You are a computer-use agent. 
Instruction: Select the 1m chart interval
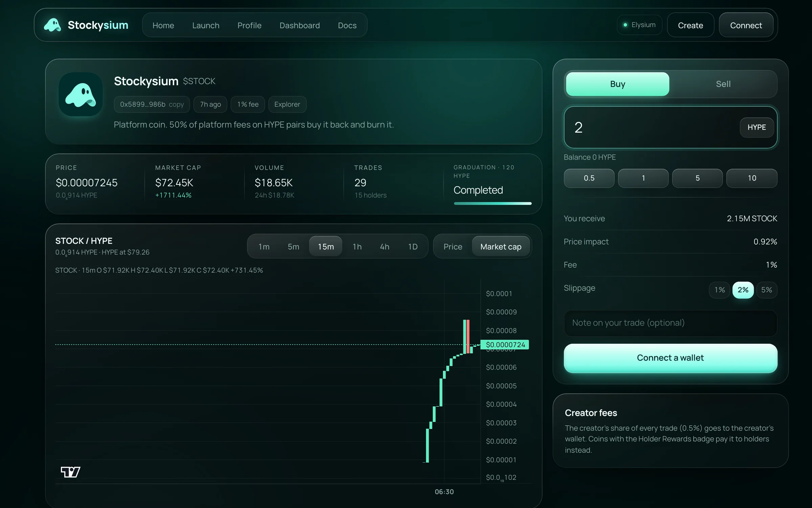(264, 247)
